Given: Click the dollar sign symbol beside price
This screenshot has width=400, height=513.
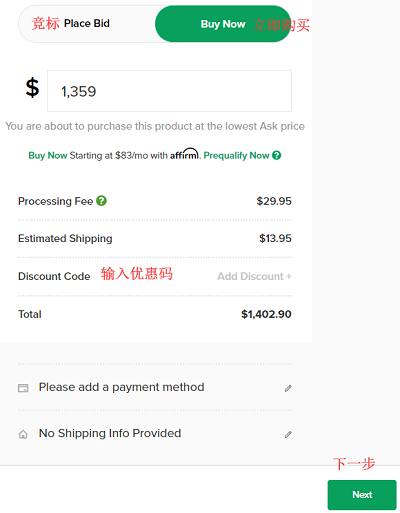Looking at the screenshot, I should [x=32, y=88].
